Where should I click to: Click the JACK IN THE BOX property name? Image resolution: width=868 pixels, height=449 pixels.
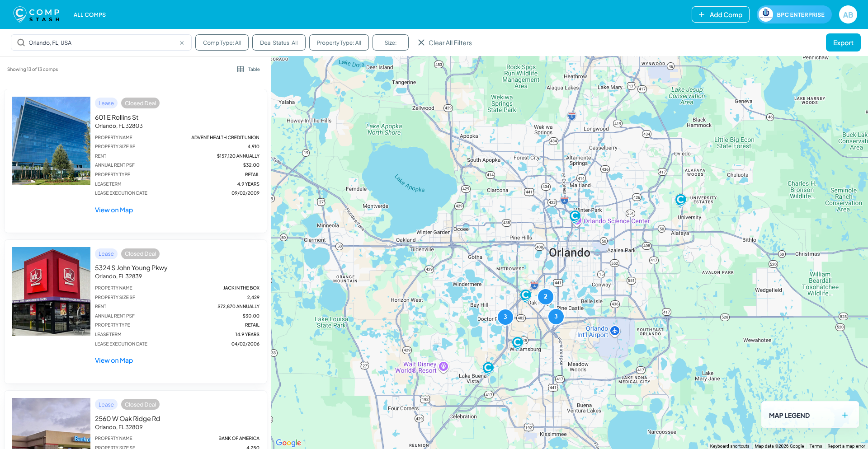click(x=241, y=288)
